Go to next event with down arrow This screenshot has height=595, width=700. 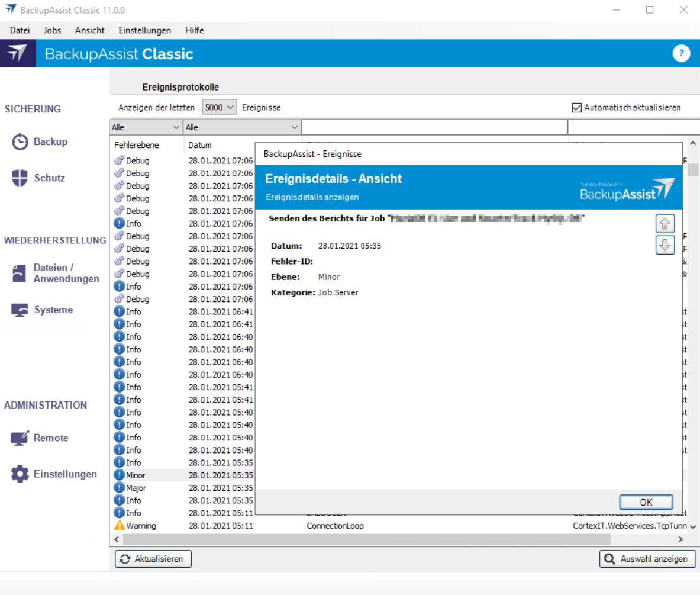click(x=665, y=245)
